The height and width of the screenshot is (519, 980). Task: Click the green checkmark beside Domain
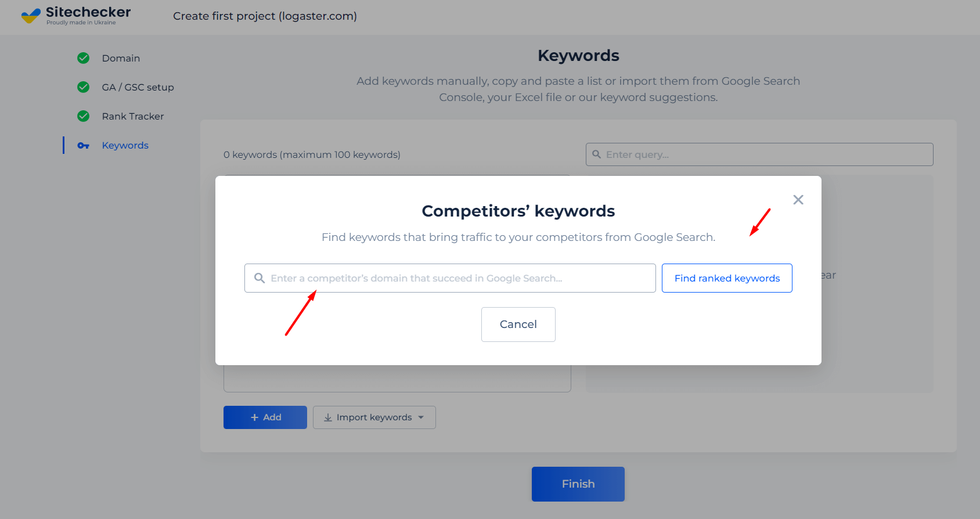click(x=84, y=58)
